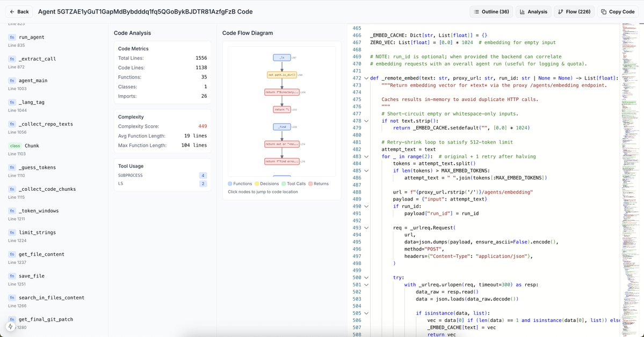Click the lightning bolt icon at bottom left
Screen dimensions: 644x337
11,327
